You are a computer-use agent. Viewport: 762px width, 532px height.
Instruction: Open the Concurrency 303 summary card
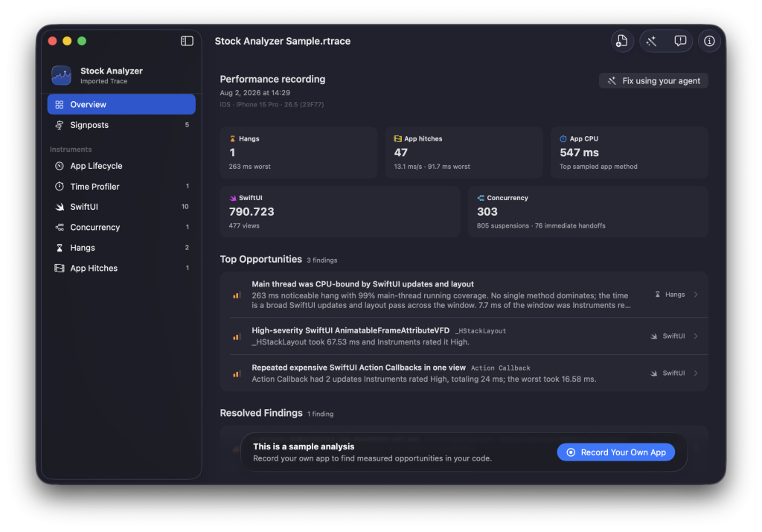(588, 212)
